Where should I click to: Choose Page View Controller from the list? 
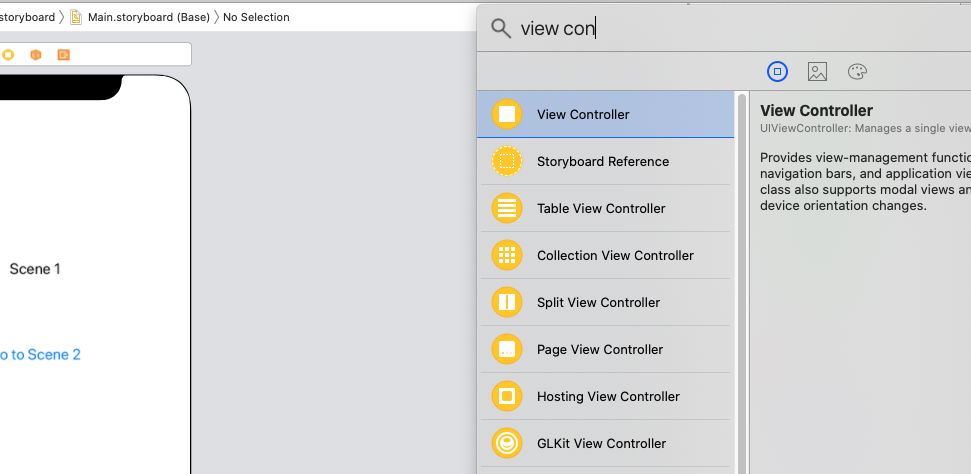(x=600, y=349)
